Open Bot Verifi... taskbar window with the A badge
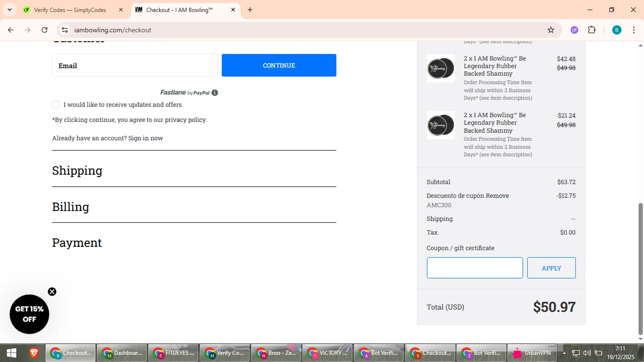Viewport: 644px width, 362px height. coord(379,353)
